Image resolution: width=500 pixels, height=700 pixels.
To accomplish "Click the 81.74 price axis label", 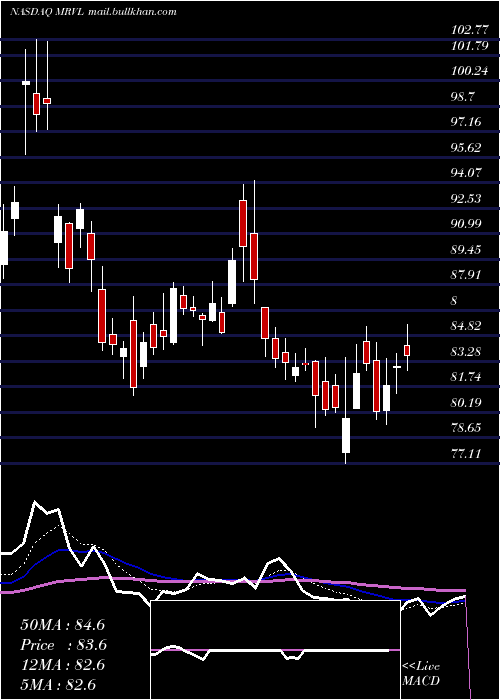I will tap(466, 377).
